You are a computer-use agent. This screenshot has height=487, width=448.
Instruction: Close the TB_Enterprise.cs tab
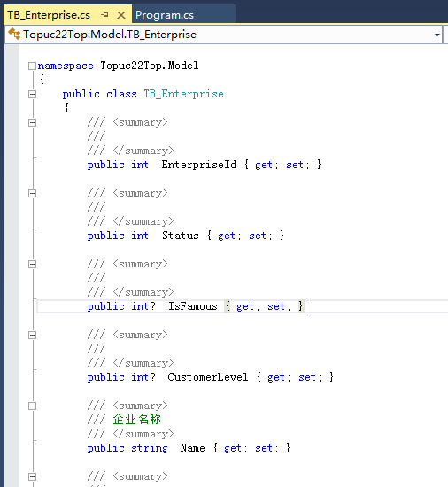(121, 14)
